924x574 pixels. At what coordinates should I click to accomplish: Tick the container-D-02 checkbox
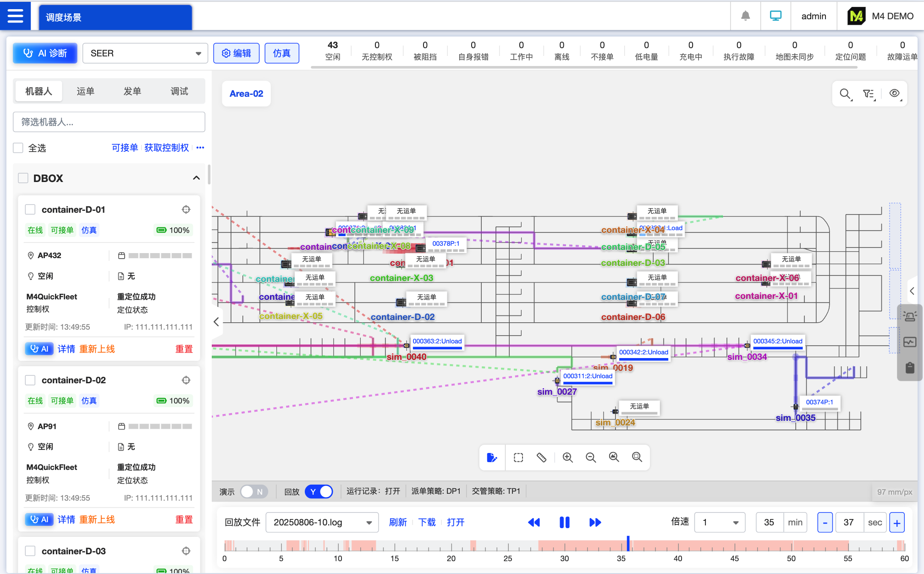point(30,380)
